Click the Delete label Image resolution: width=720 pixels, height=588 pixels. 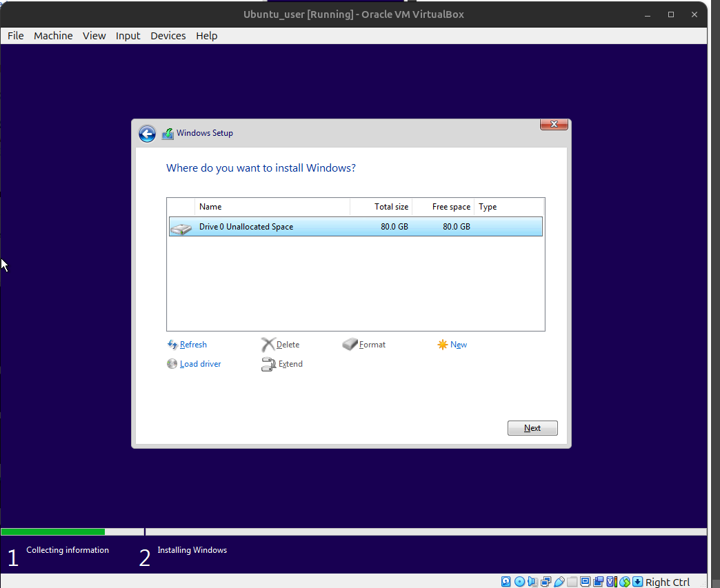coord(288,345)
